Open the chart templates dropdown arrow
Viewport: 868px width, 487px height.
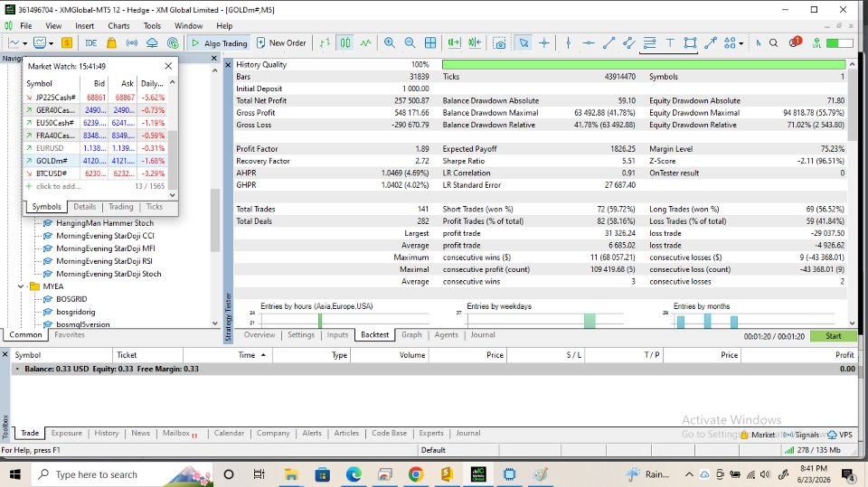point(51,43)
